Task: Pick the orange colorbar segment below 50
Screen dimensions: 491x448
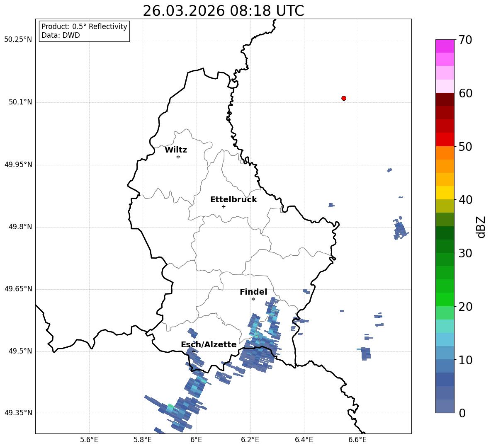Action: [x=445, y=153]
